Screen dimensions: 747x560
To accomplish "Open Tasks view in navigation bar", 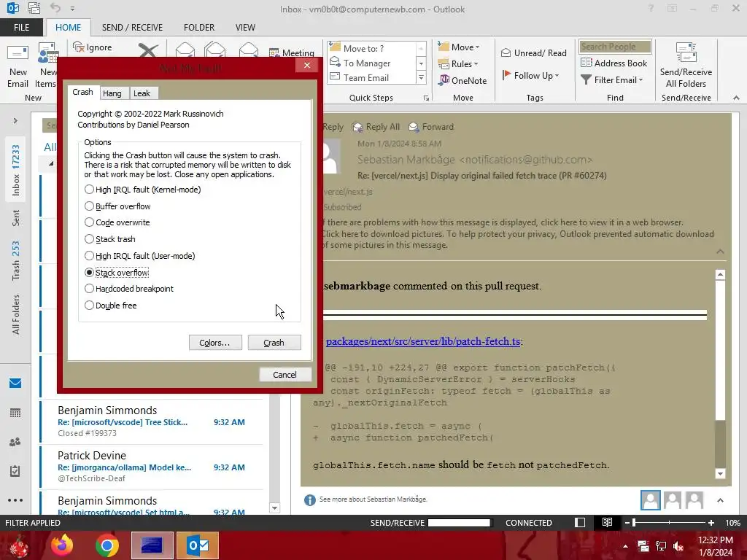I will point(15,471).
